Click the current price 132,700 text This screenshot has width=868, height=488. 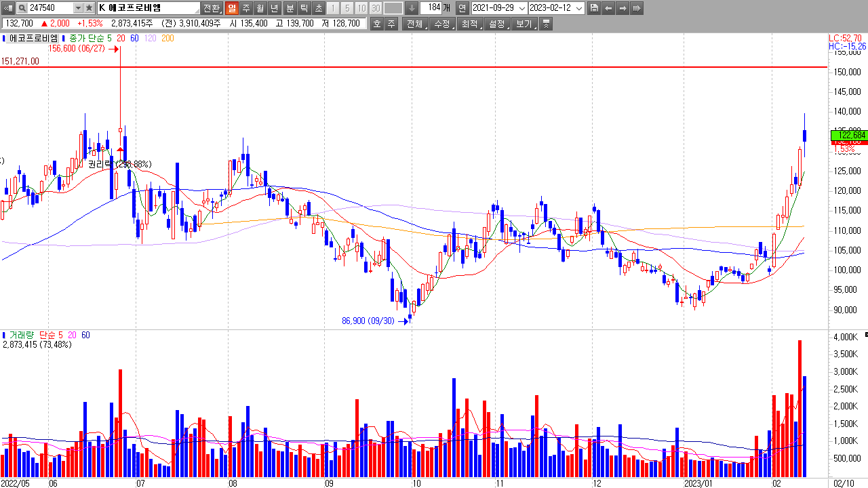18,24
